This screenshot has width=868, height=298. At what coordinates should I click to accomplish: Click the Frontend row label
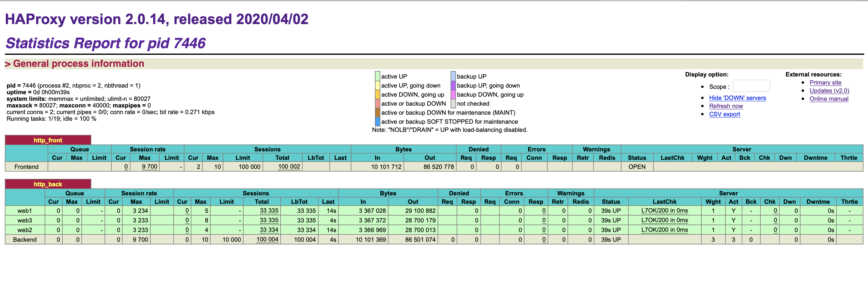(26, 166)
